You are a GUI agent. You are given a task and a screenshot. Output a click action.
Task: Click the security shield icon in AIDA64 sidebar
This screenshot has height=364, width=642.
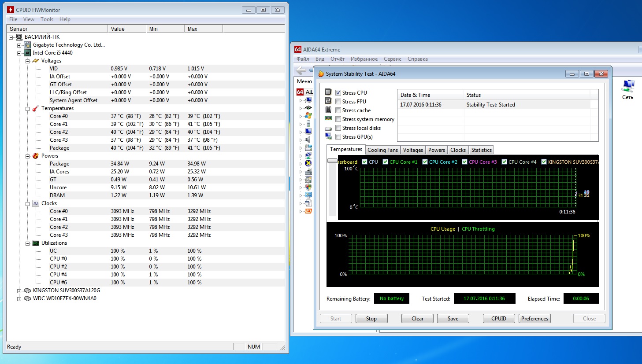click(308, 187)
